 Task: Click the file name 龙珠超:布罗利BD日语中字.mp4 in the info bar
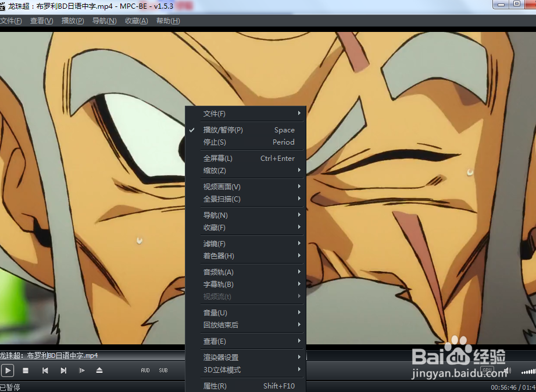pyautogui.click(x=49, y=355)
